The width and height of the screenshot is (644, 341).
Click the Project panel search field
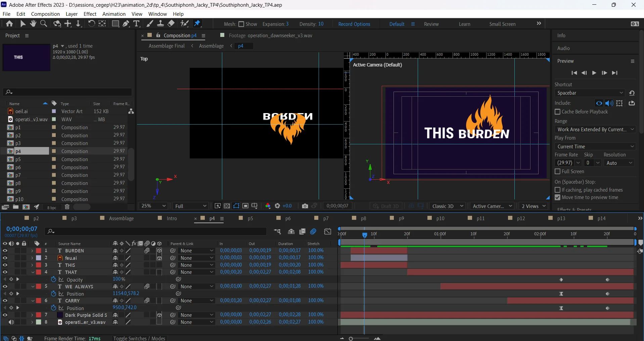click(x=67, y=92)
